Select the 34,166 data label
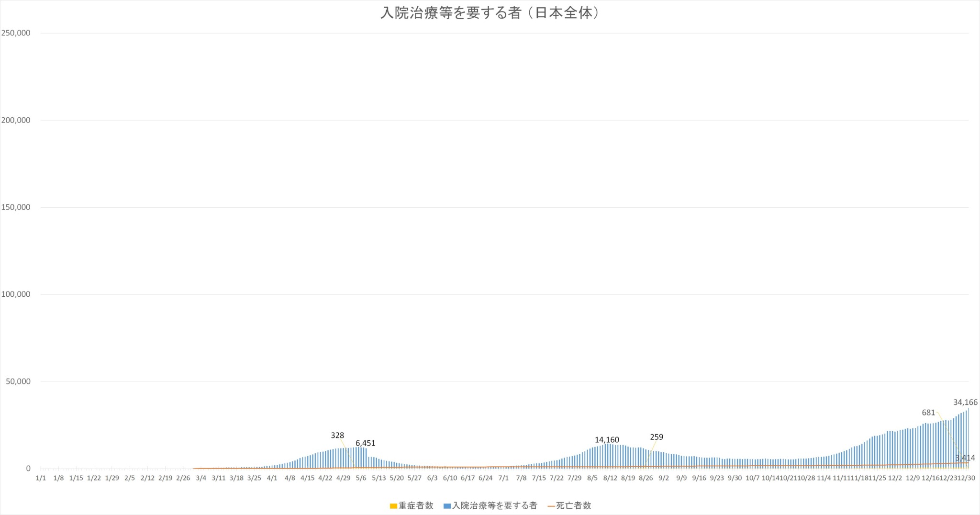This screenshot has height=515, width=980. 965,403
